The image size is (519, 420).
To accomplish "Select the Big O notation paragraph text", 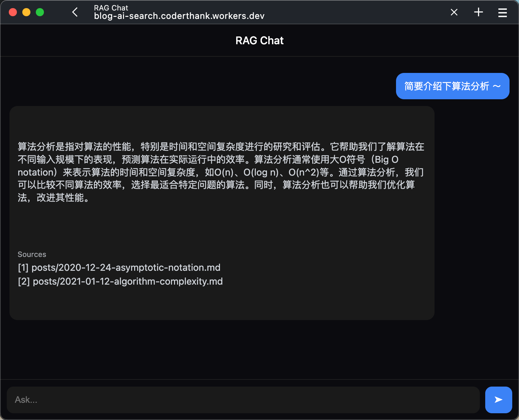I will point(221,172).
